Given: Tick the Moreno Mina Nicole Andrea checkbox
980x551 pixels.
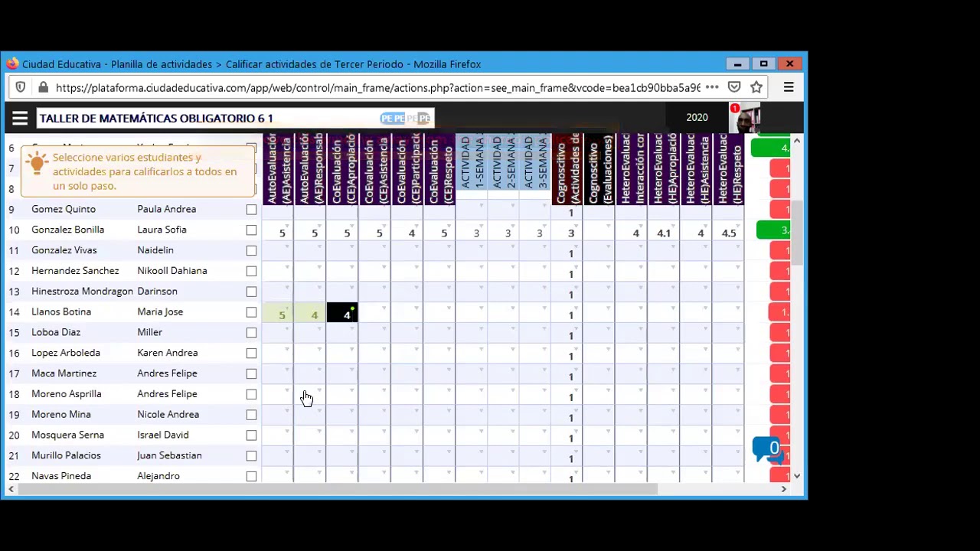Looking at the screenshot, I should click(x=251, y=415).
